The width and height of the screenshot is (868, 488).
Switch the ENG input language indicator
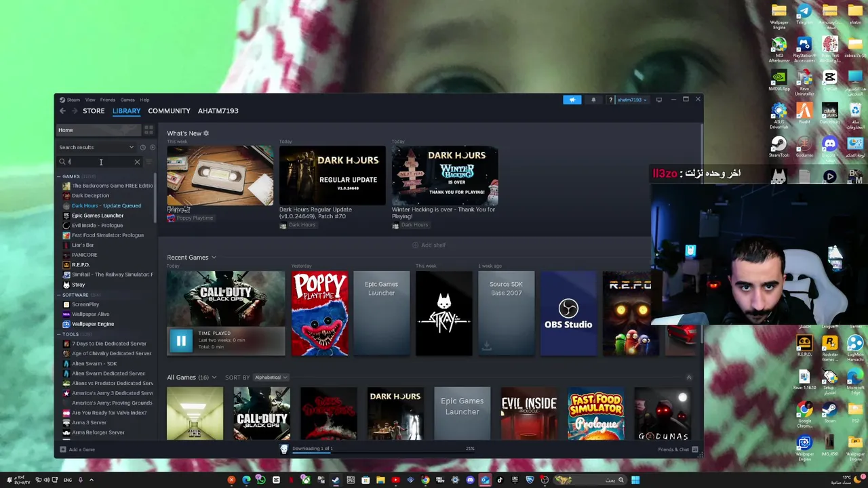pyautogui.click(x=68, y=480)
